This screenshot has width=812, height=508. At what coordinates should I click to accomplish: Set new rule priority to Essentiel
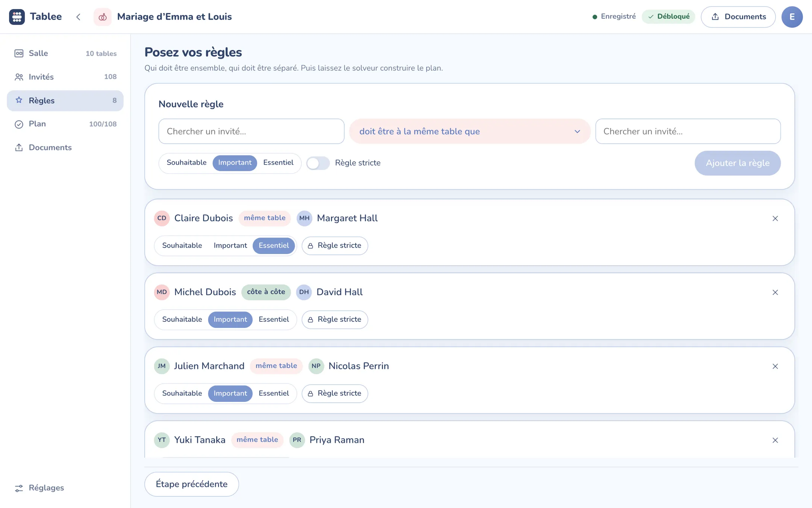click(278, 163)
